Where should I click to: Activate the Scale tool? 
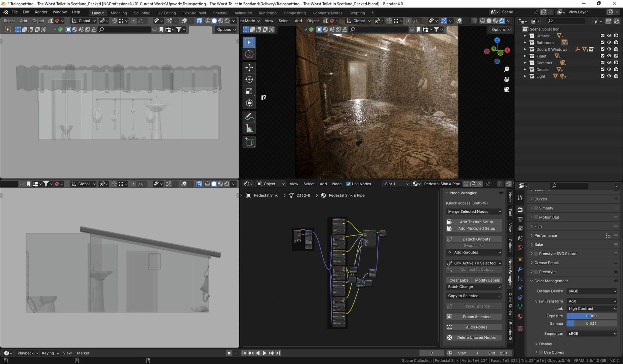(249, 91)
